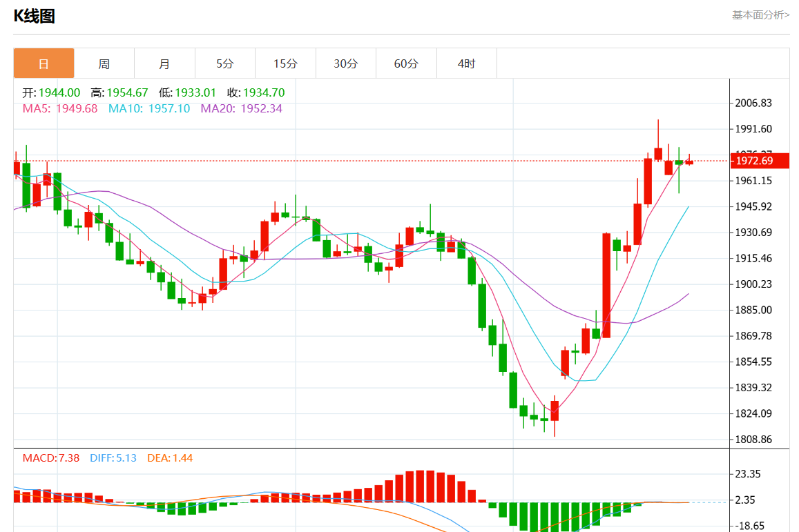Viewport: 799px width, 532px height.
Task: Click the MA20: 1952.34 indicator label
Action: coord(241,108)
